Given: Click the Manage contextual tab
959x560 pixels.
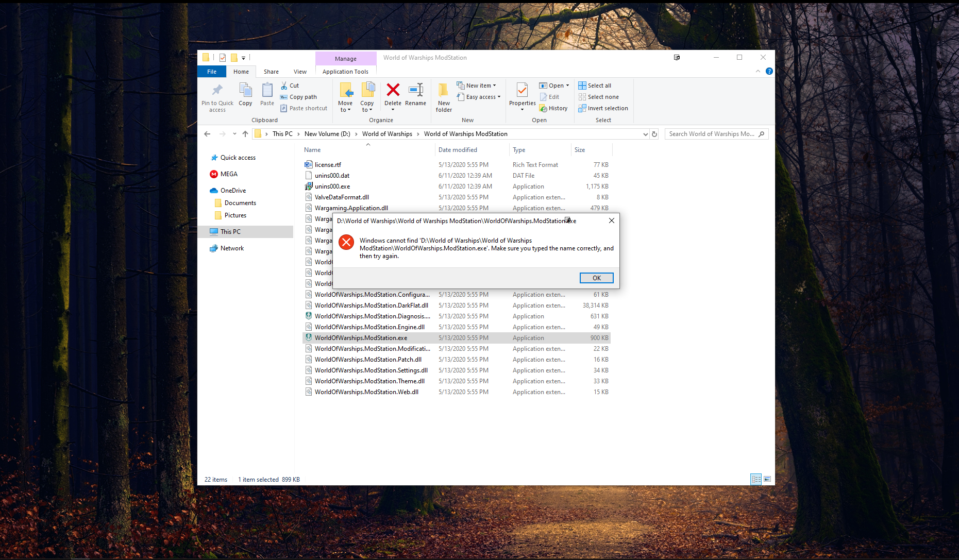Looking at the screenshot, I should point(345,59).
